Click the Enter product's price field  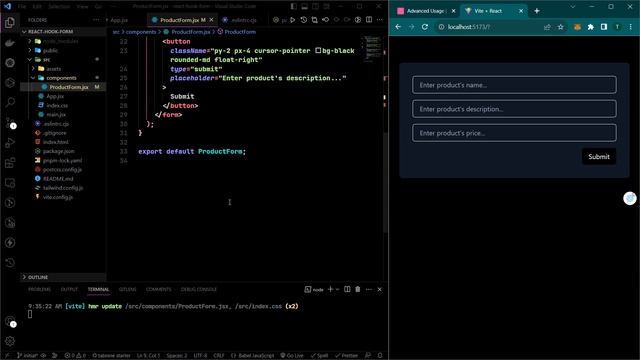coord(514,133)
